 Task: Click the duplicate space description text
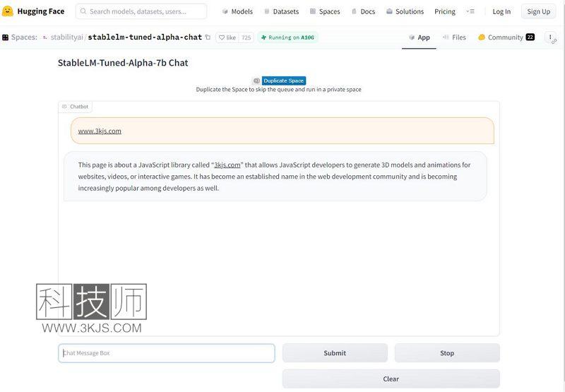(278, 90)
